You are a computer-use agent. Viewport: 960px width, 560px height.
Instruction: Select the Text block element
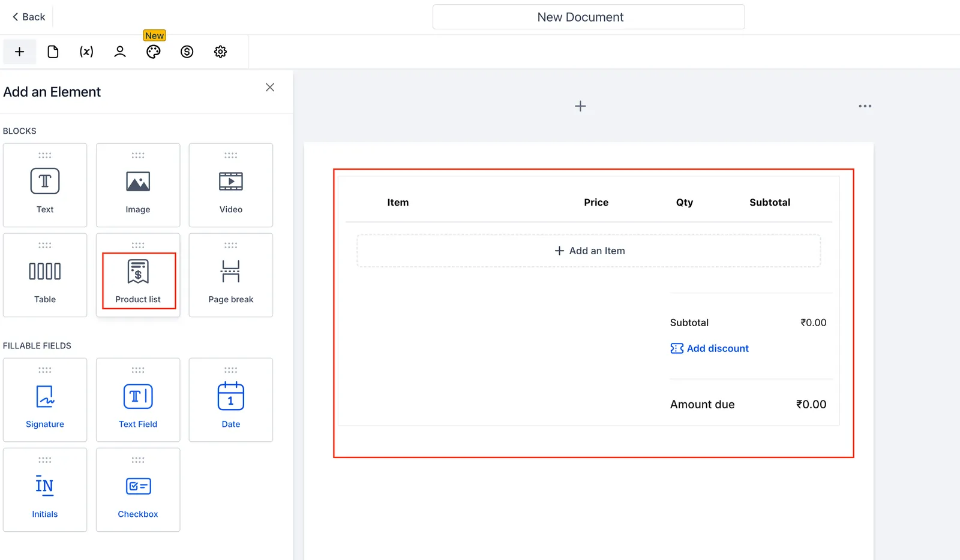click(x=45, y=185)
